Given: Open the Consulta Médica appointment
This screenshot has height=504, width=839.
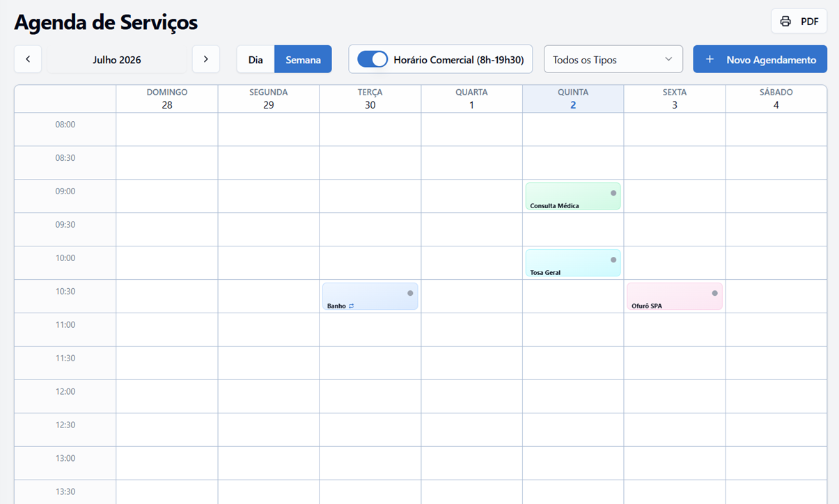Looking at the screenshot, I should coord(573,196).
